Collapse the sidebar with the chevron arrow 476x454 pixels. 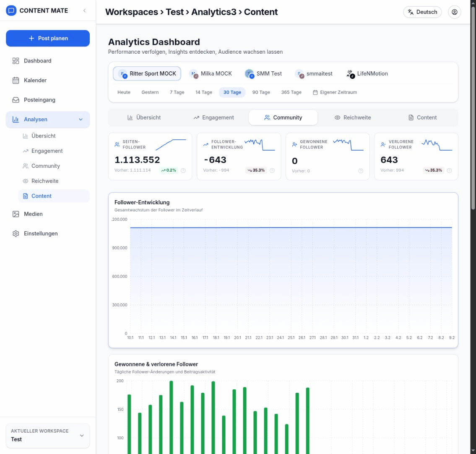[x=84, y=10]
